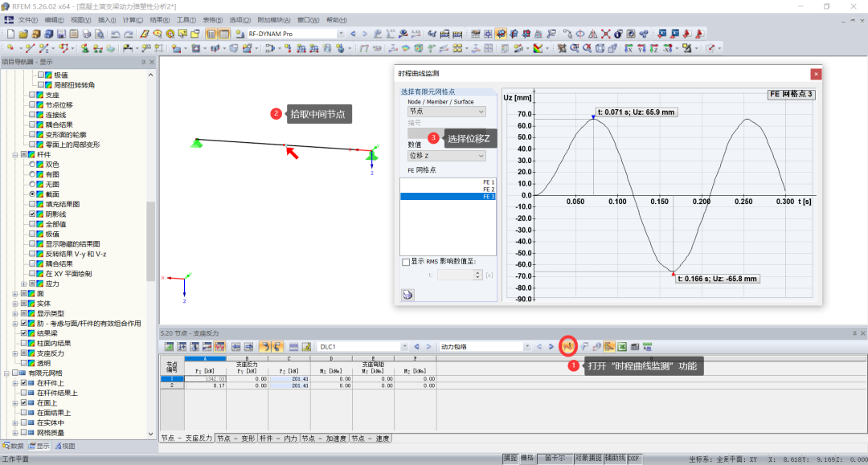This screenshot has height=465, width=868.
Task: Toggle the table panel icon in toolbar
Action: (x=223, y=34)
